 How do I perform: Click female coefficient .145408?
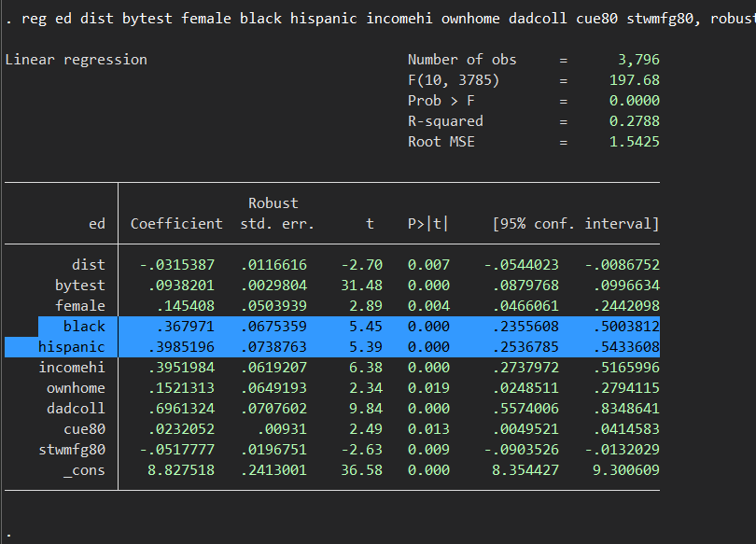pos(186,306)
